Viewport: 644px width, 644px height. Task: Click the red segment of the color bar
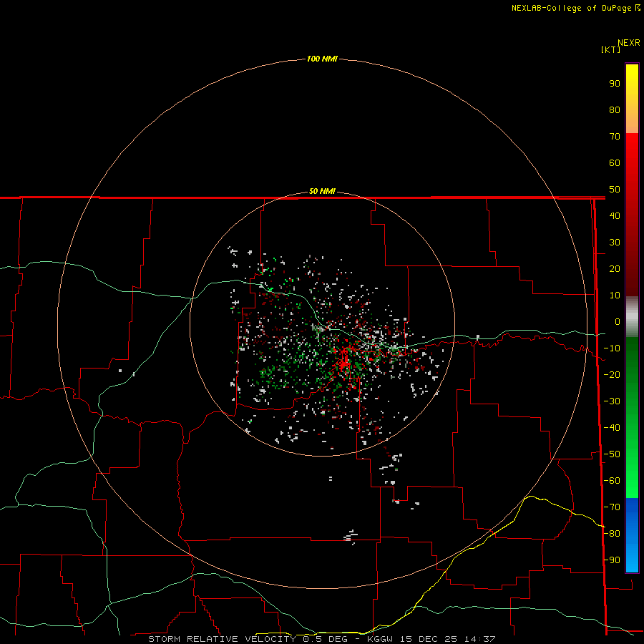(632, 215)
